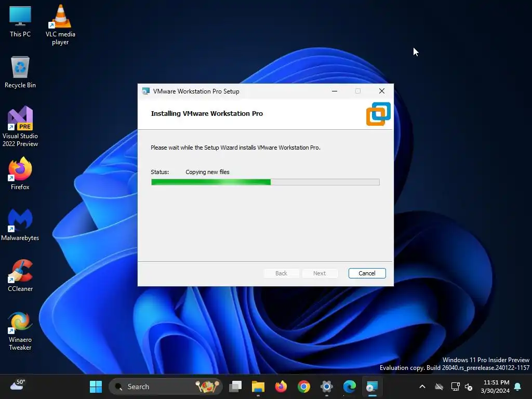Open Google Chrome from taskbar
The image size is (532, 399).
(x=303, y=387)
